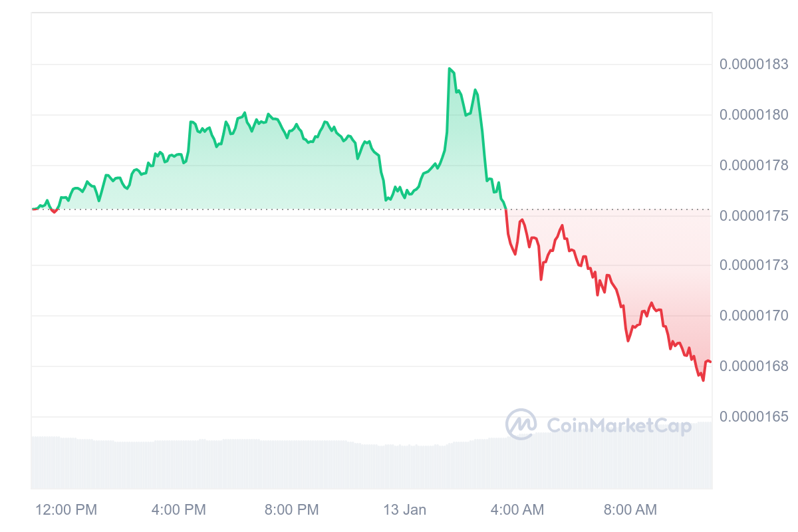This screenshot has height=532, width=798.
Task: Click the highest green price peak
Action: [450, 68]
